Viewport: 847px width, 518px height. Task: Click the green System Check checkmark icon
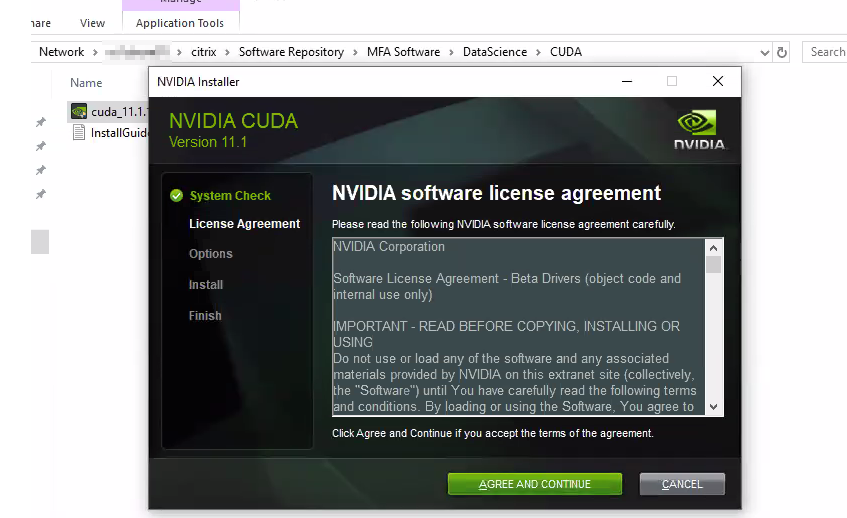pyautogui.click(x=176, y=196)
